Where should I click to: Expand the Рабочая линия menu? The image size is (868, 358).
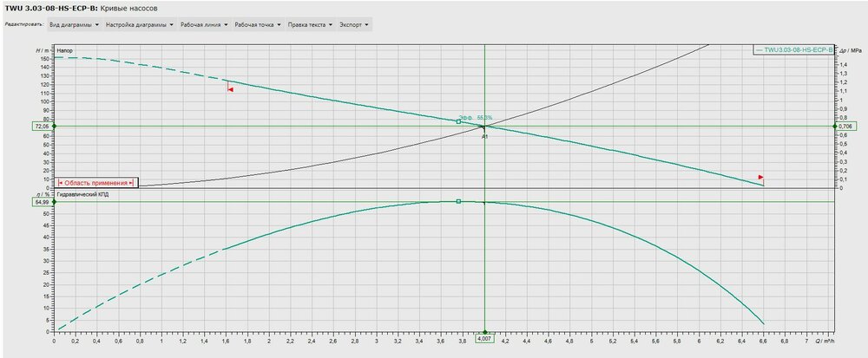coord(204,25)
